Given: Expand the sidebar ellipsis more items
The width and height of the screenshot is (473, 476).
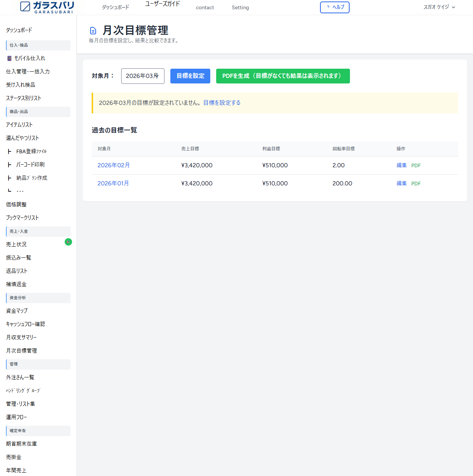Looking at the screenshot, I should [x=20, y=191].
